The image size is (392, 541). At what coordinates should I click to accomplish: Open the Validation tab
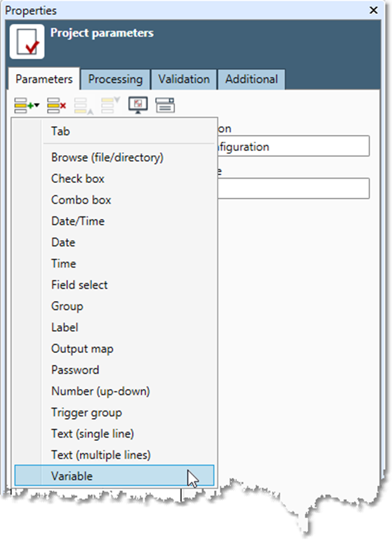pyautogui.click(x=183, y=79)
